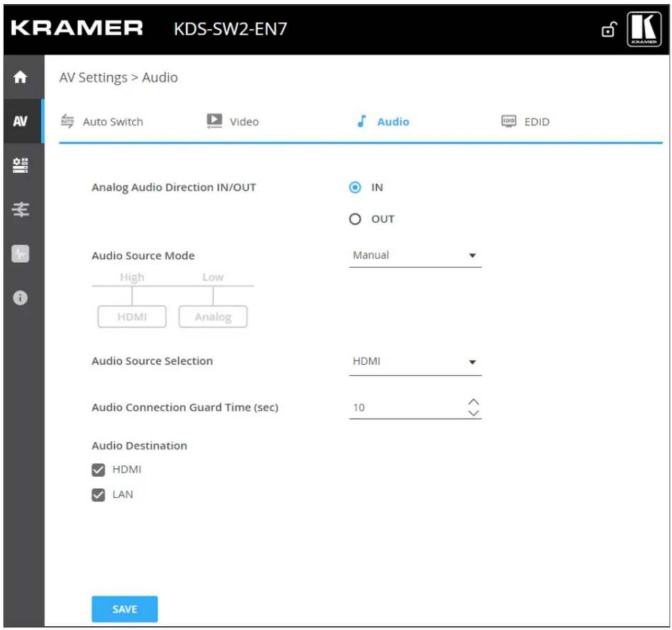Decrease the guard time with down arrow
This screenshot has width=672, height=630.
click(x=474, y=413)
